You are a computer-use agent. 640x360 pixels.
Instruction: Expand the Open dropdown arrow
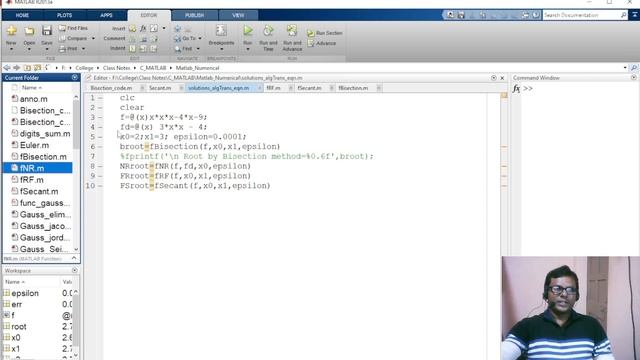pyautogui.click(x=29, y=49)
